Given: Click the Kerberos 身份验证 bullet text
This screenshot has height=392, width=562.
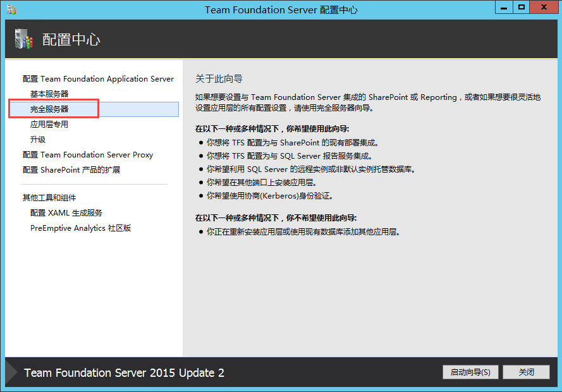Looking at the screenshot, I should pyautogui.click(x=269, y=195).
